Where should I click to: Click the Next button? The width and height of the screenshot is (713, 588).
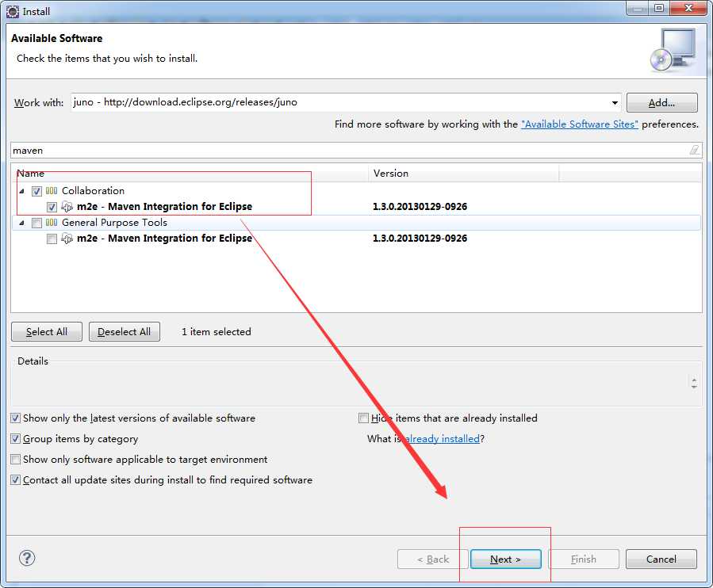506,559
